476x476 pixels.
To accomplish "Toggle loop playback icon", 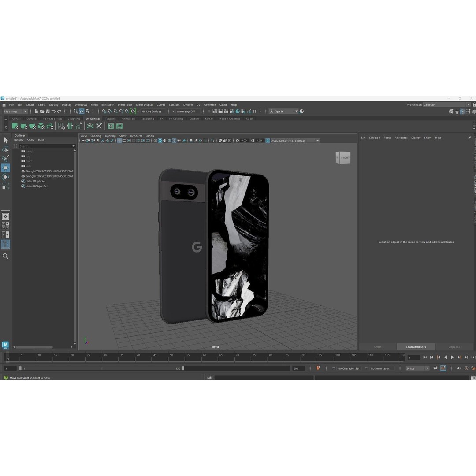I will tap(435, 368).
